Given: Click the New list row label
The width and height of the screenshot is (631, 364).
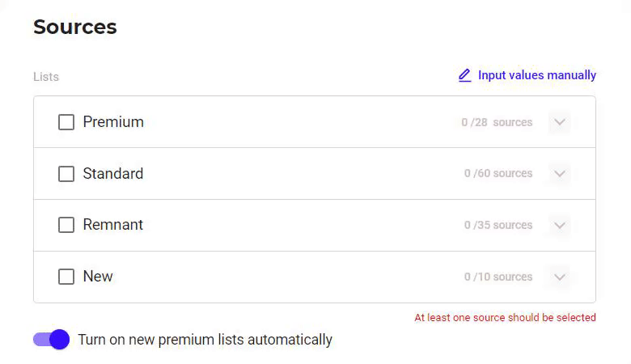Looking at the screenshot, I should click(x=98, y=277).
